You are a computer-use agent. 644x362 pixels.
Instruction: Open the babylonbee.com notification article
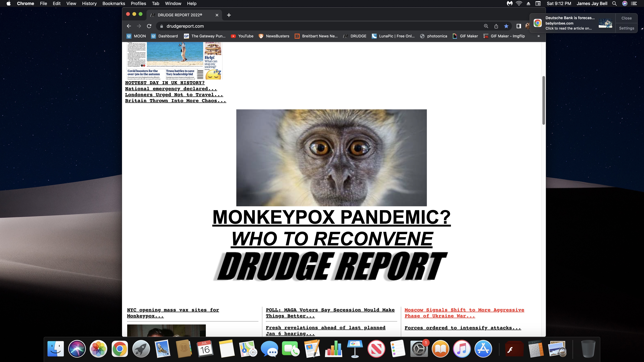[572, 23]
